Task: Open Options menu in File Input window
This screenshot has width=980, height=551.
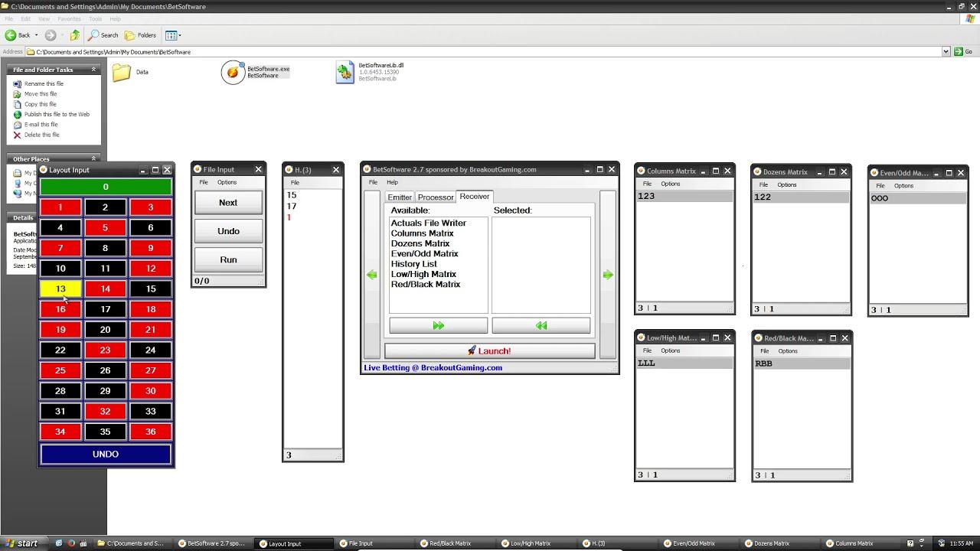Action: tap(227, 182)
